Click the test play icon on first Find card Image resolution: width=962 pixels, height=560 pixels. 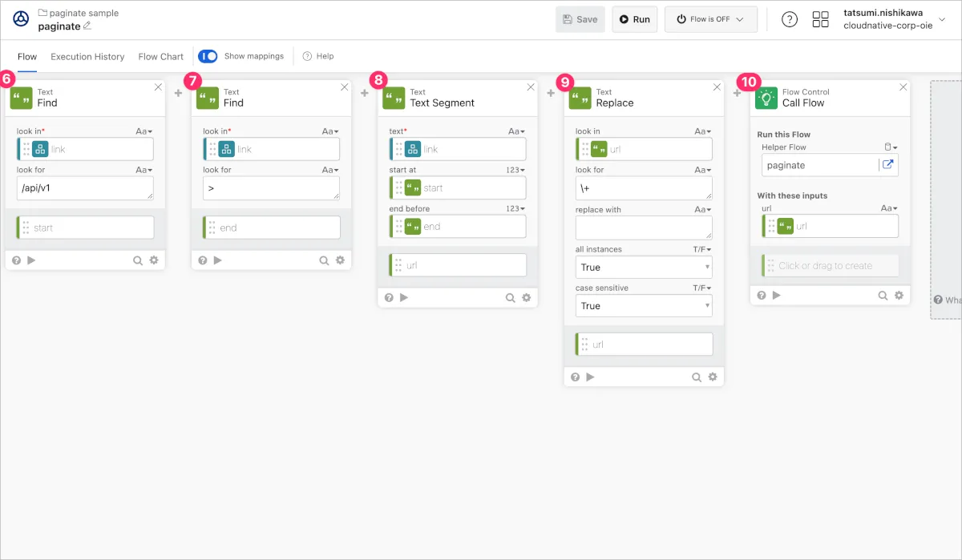pyautogui.click(x=31, y=260)
